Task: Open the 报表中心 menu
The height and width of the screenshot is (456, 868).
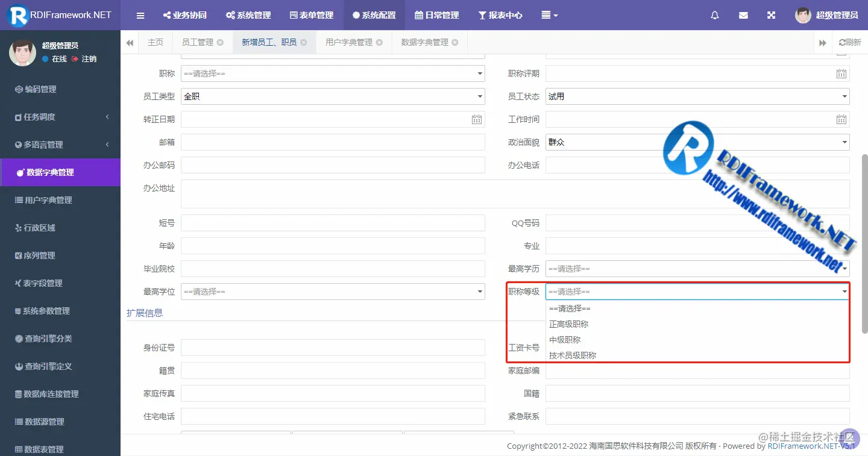Action: pos(502,15)
